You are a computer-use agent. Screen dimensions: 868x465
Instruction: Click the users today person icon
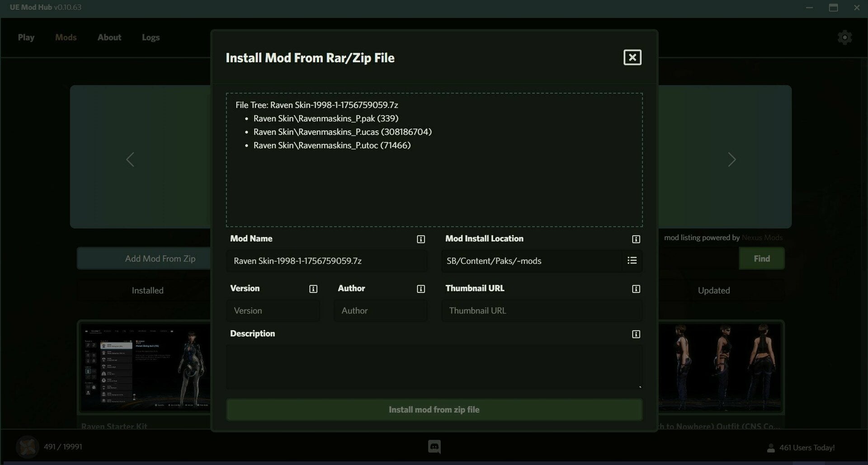(771, 448)
